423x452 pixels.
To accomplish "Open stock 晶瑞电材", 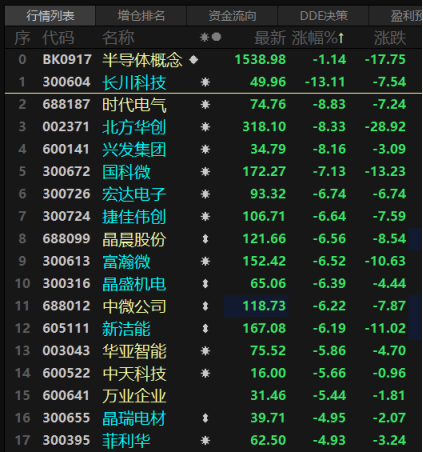I will tap(134, 418).
